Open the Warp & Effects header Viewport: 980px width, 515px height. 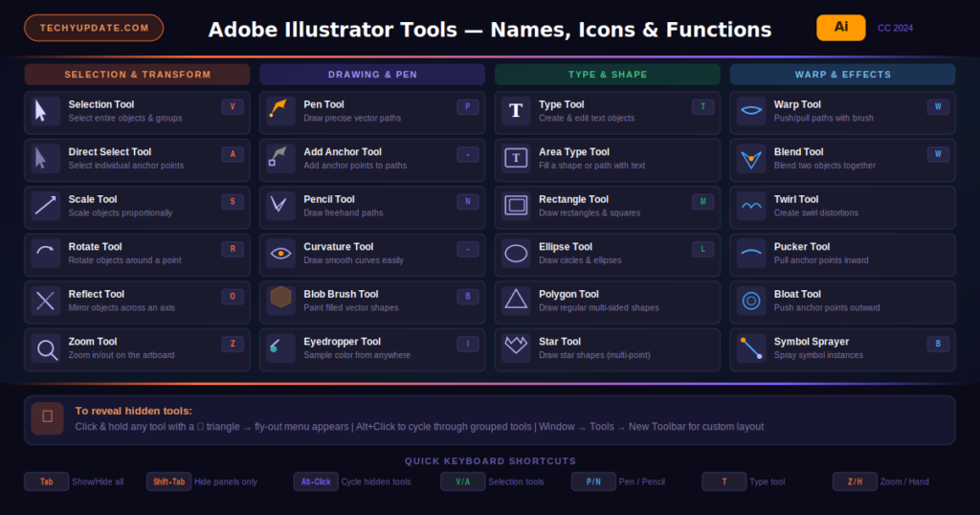tap(842, 75)
